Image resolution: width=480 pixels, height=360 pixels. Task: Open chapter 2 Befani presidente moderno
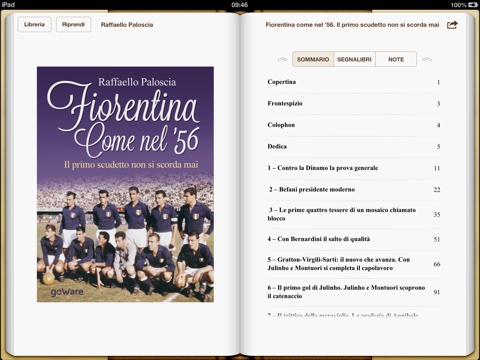point(354,190)
